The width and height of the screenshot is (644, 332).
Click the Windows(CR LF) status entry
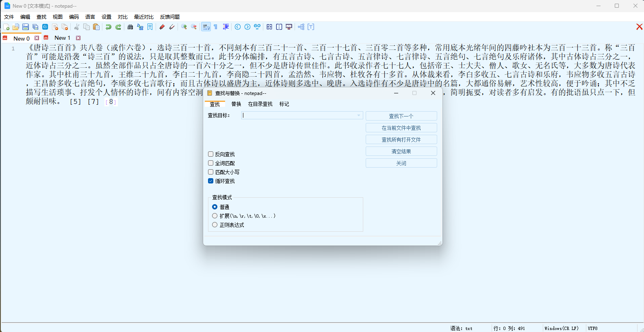tap(562, 328)
